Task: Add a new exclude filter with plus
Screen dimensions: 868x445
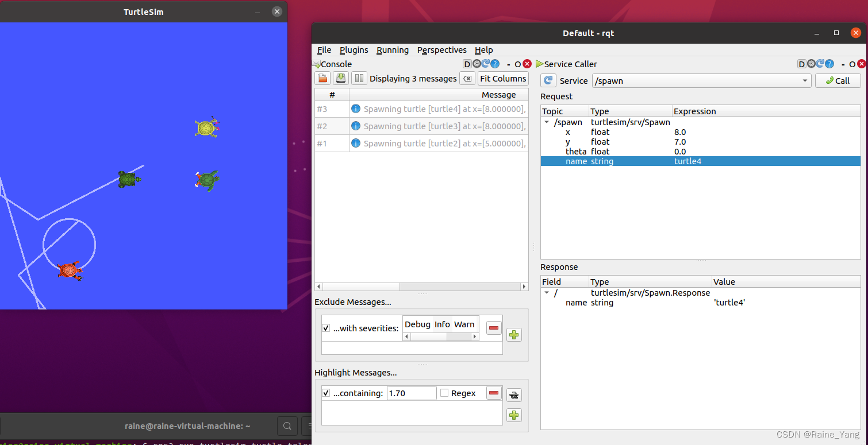Action: click(x=514, y=335)
